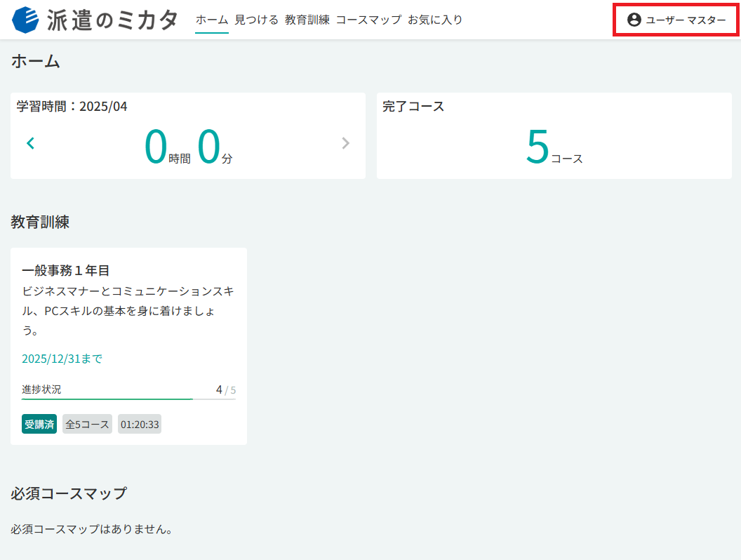This screenshot has width=741, height=560.
Task: Open the ホーム tab
Action: (x=212, y=20)
